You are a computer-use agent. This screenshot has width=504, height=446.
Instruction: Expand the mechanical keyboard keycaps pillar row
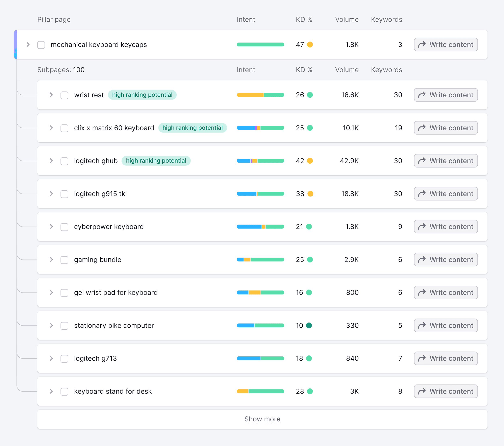click(x=28, y=45)
